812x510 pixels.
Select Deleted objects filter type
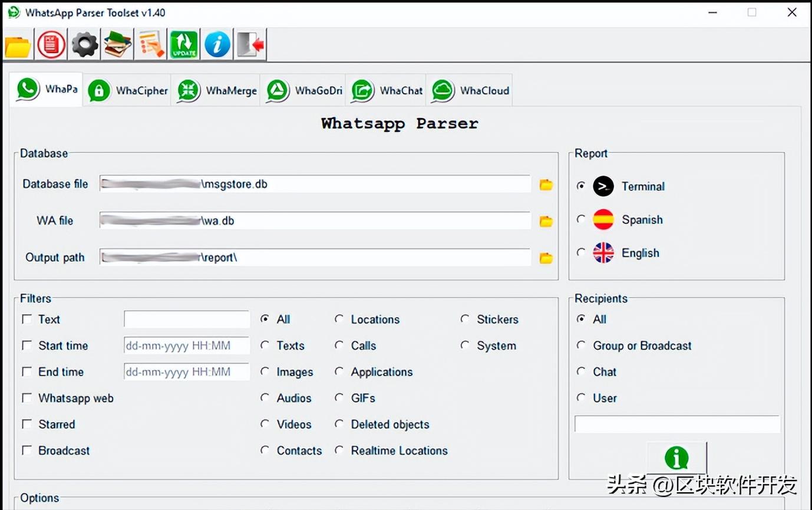tap(340, 424)
